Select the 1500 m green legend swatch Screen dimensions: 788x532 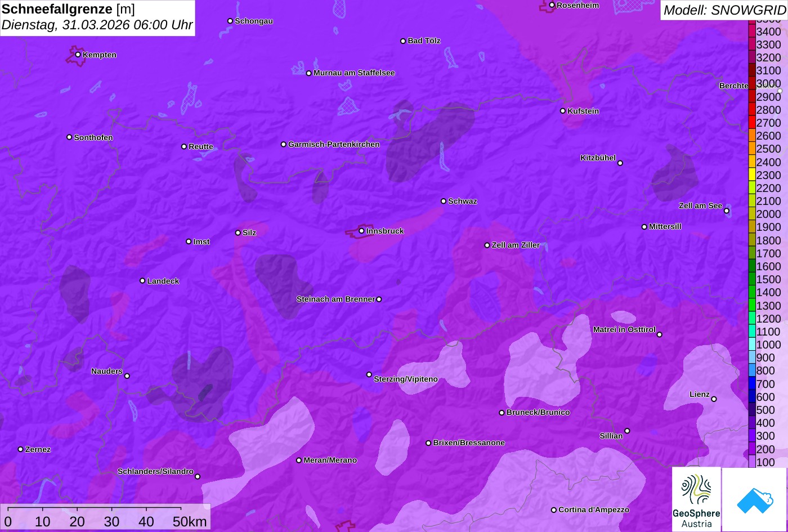752,279
